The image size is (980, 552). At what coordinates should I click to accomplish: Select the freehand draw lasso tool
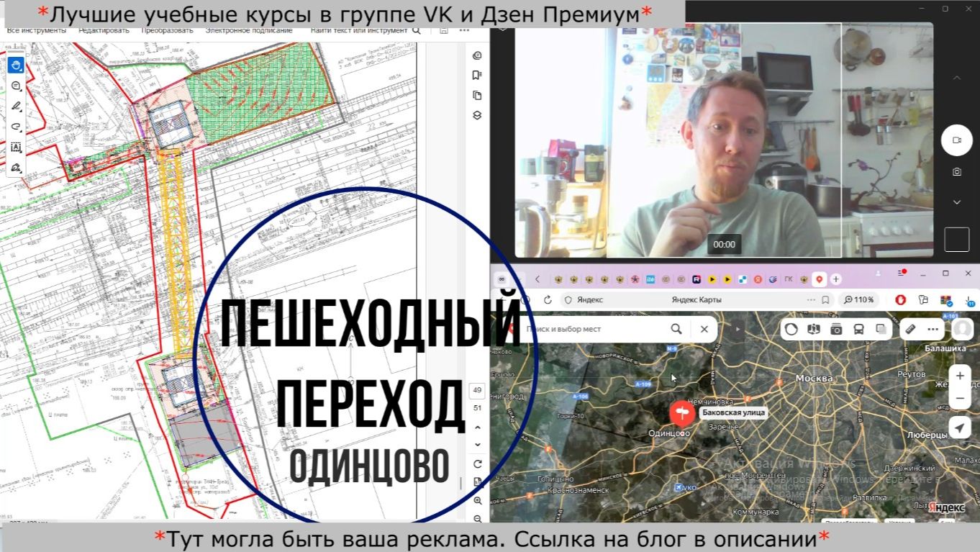point(16,127)
